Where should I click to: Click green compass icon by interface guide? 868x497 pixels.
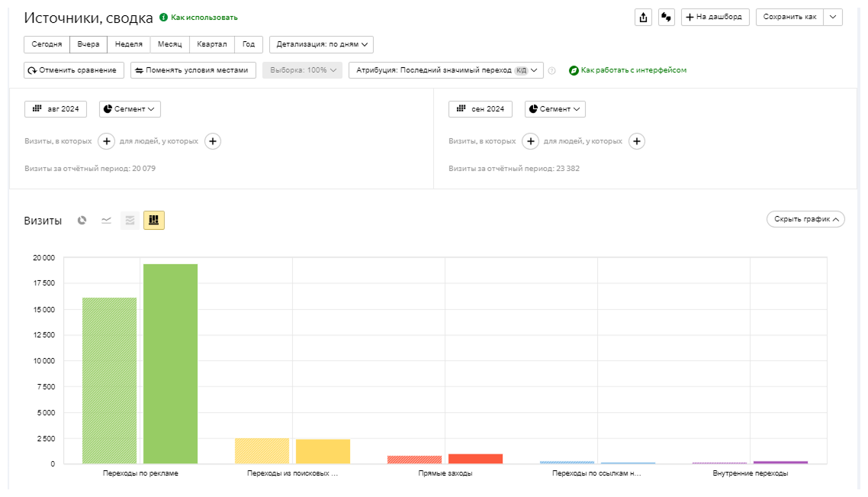click(574, 70)
